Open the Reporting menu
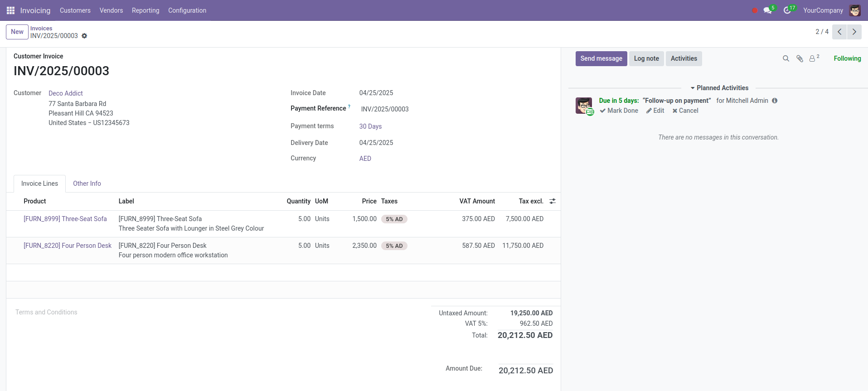 click(x=145, y=10)
